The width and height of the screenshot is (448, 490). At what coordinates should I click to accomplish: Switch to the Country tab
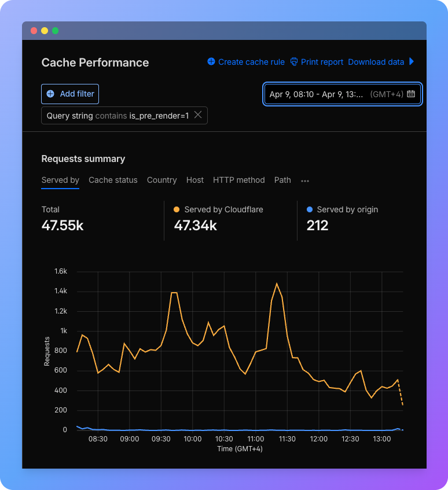pyautogui.click(x=161, y=180)
